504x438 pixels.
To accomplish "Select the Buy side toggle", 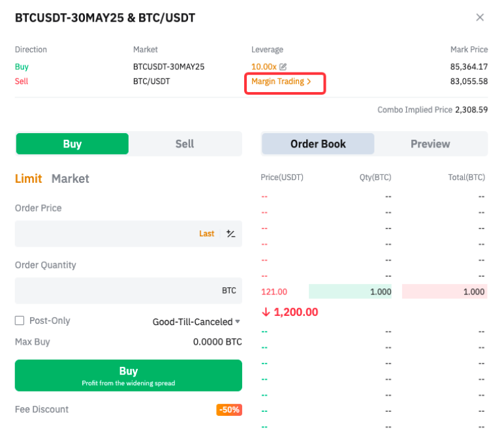I will (72, 144).
